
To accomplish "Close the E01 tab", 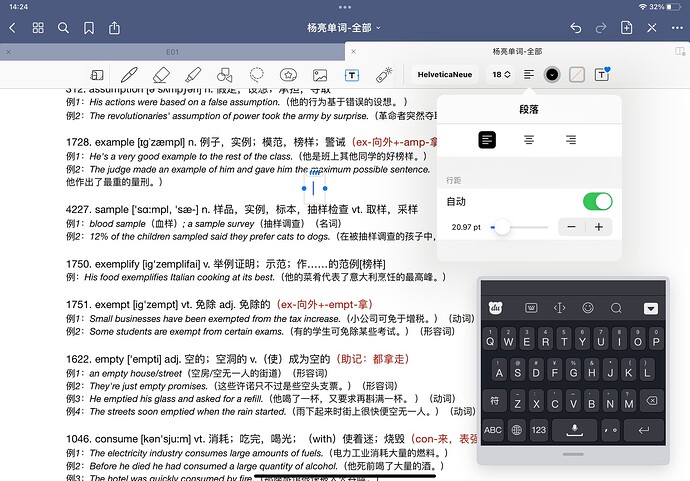I will (x=8, y=52).
